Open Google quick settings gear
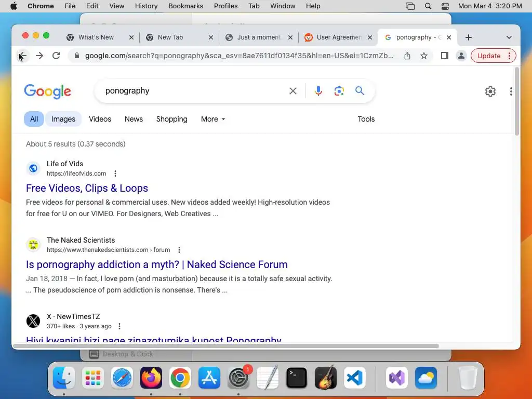Screen dimensions: 532x399 point(490,91)
